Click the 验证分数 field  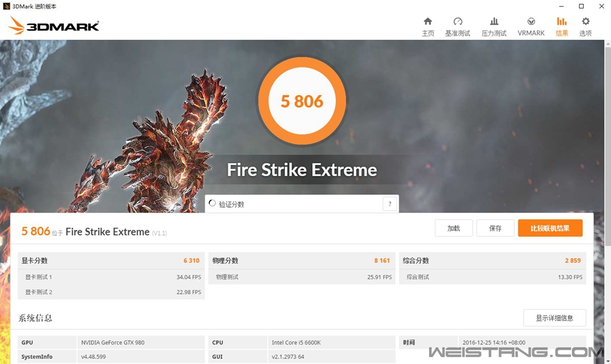302,204
